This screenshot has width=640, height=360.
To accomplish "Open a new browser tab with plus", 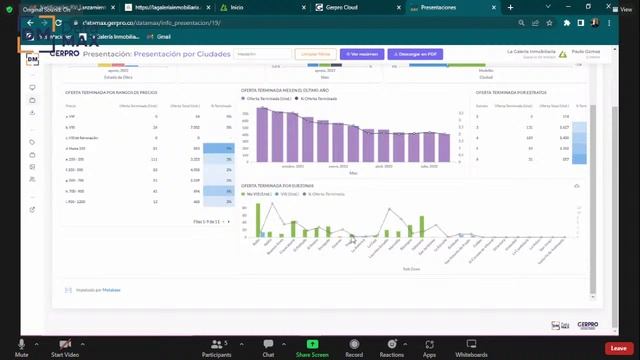I will tap(510, 7).
